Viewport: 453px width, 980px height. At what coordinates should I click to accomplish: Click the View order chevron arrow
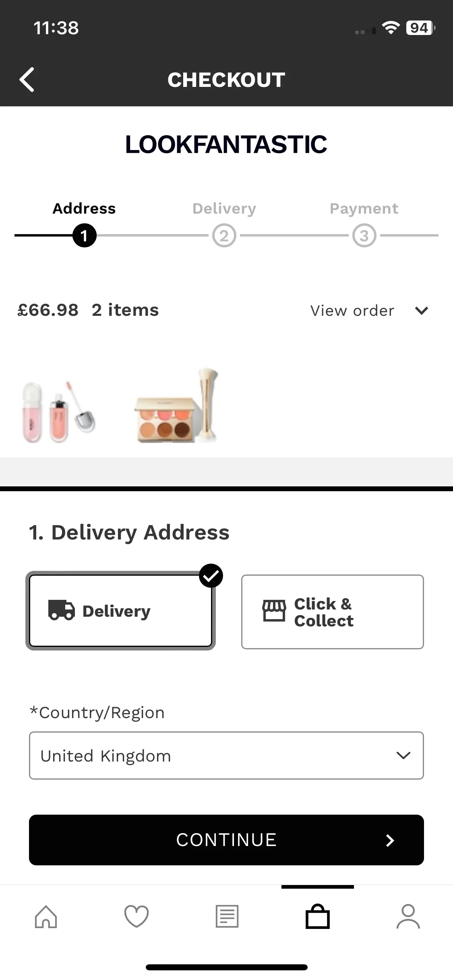[x=422, y=311]
